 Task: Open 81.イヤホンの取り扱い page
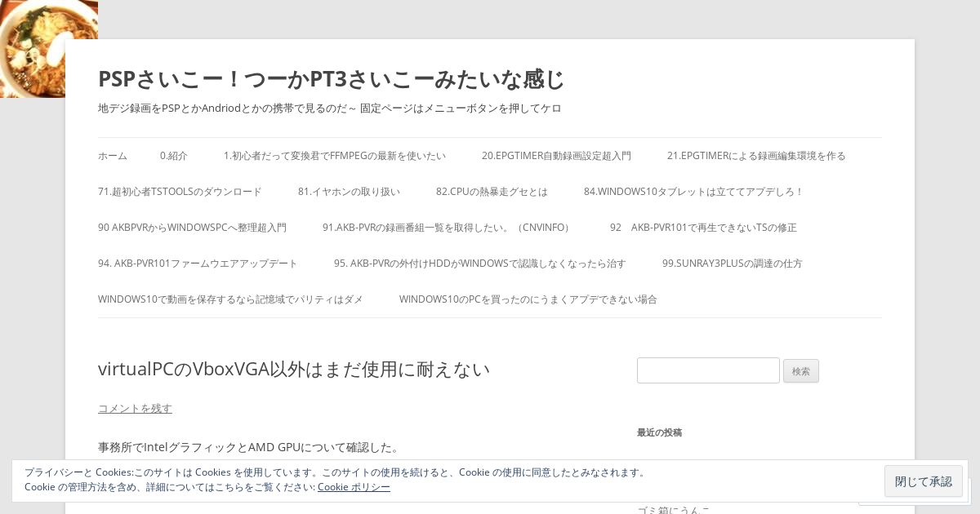(x=349, y=192)
